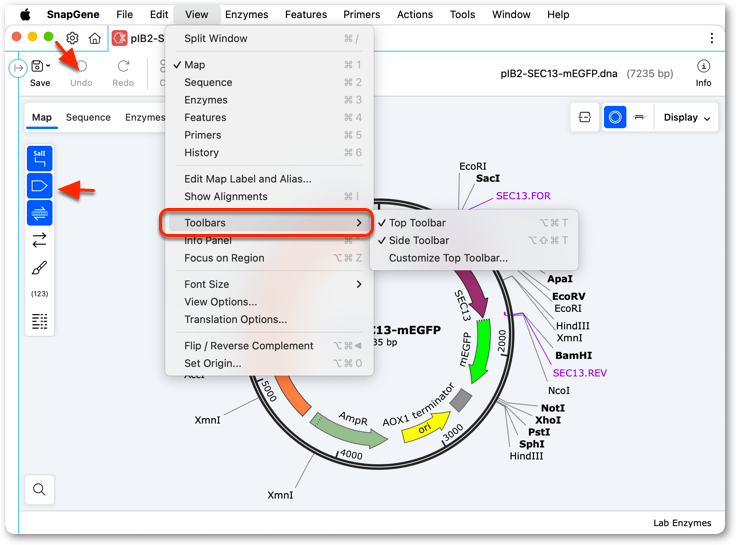Toggle the (123) numbering side button

click(39, 294)
